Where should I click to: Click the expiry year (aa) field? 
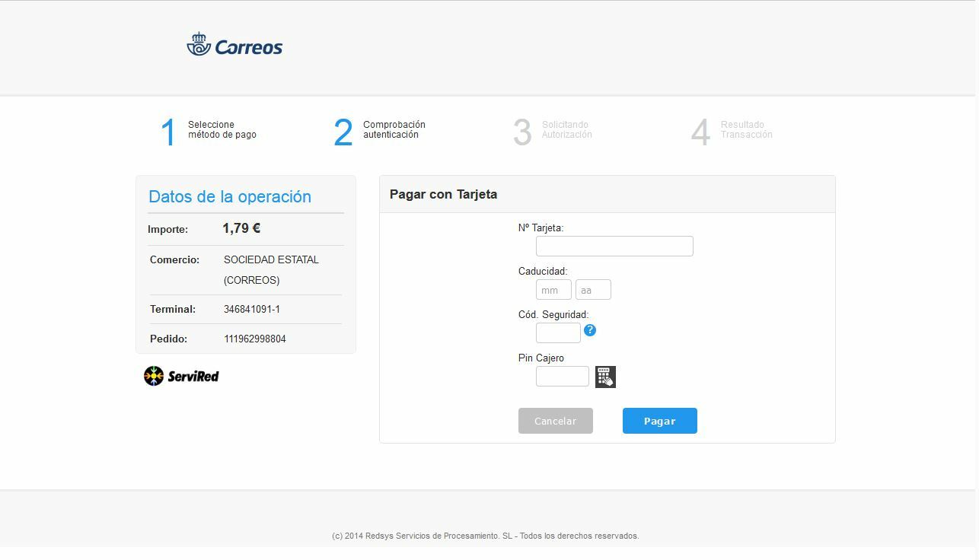coord(593,290)
